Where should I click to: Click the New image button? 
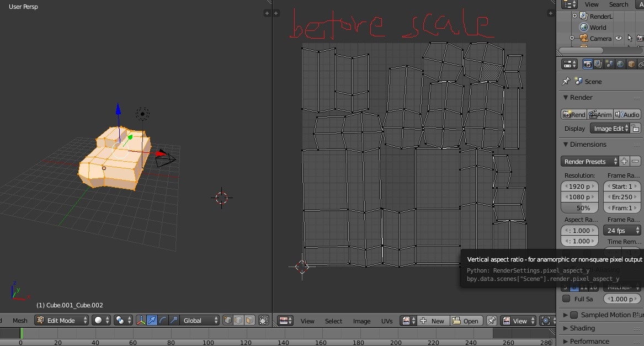433,321
